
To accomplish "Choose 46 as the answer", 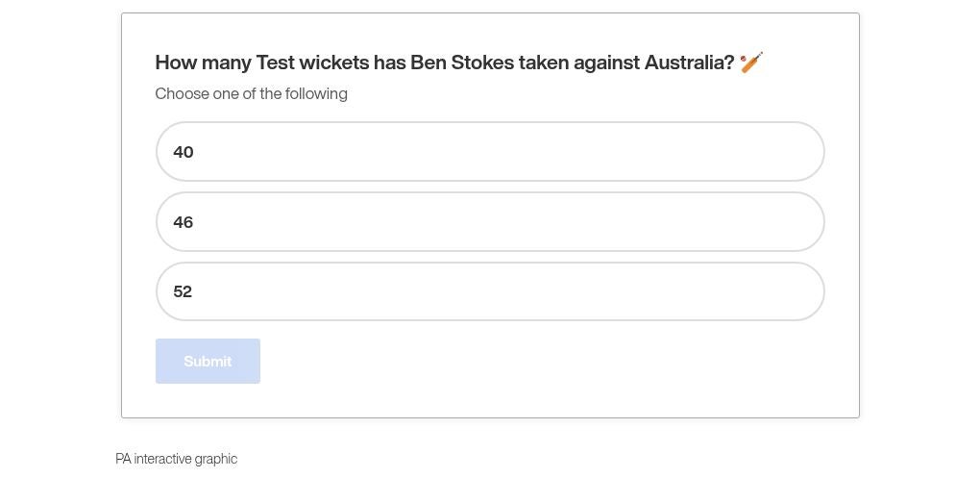I will (490, 222).
